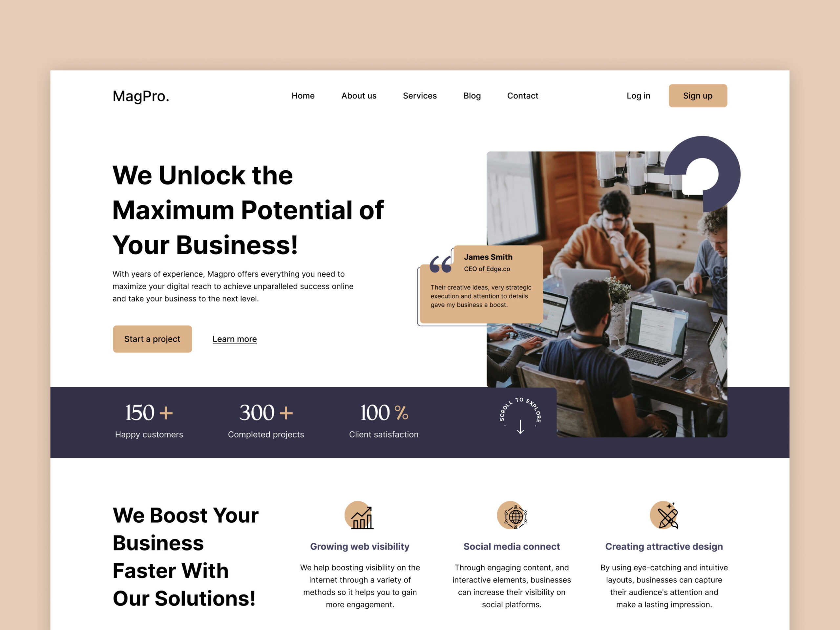The width and height of the screenshot is (840, 630).
Task: Click the Sign up button
Action: [x=698, y=95]
